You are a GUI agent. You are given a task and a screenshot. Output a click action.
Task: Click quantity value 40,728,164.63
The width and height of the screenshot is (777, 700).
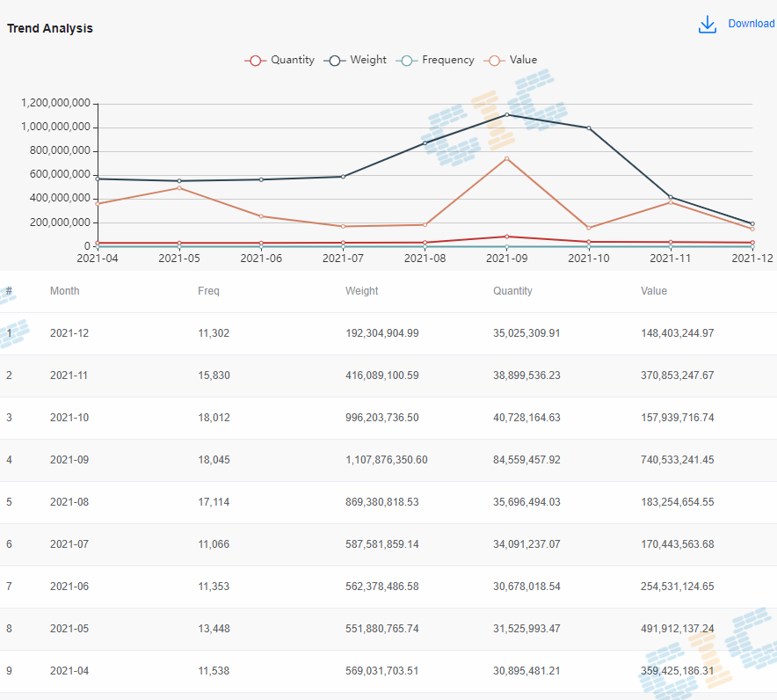pyautogui.click(x=526, y=418)
